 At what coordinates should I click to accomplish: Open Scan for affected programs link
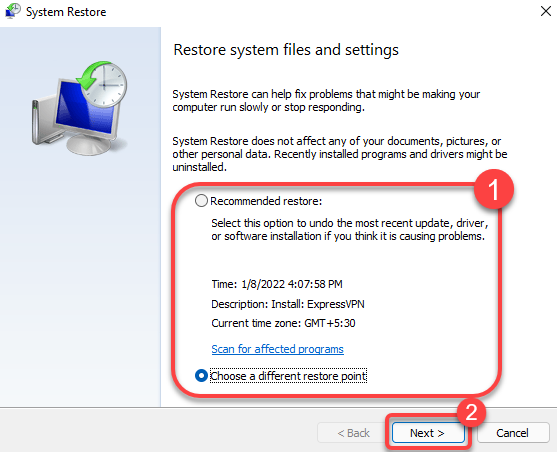click(277, 349)
